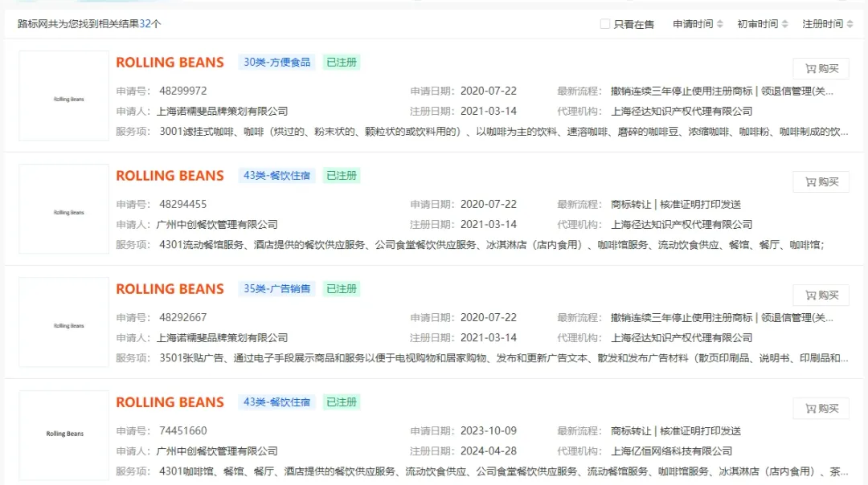Click applicant 上海诺糯斐品牌策划有限公司 in 35类 listing
This screenshot has width=868, height=485.
pyautogui.click(x=222, y=338)
